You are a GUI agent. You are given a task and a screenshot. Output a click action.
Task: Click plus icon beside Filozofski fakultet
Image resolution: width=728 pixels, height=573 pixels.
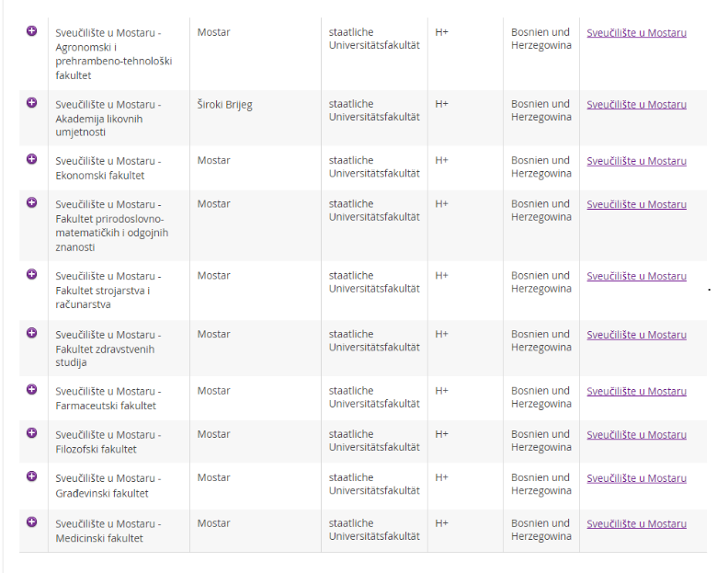pos(32,432)
